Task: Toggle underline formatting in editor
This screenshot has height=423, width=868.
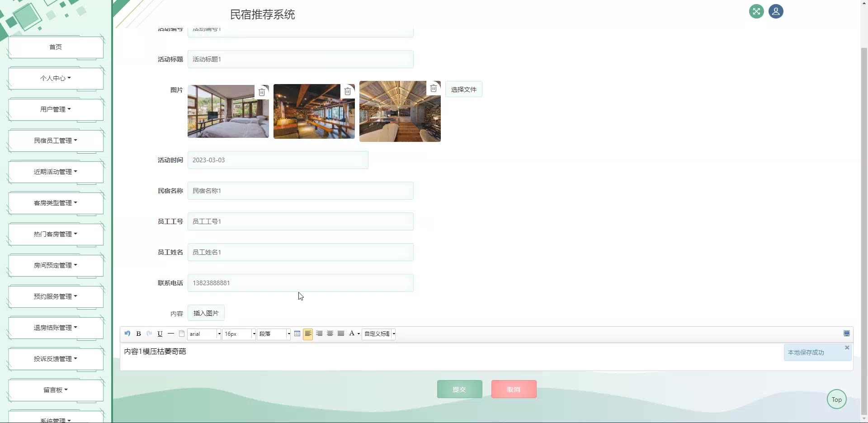Action: (x=160, y=334)
